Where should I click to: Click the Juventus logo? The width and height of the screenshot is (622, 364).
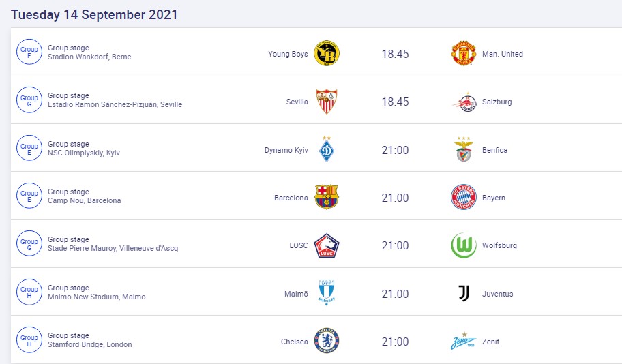pos(464,294)
